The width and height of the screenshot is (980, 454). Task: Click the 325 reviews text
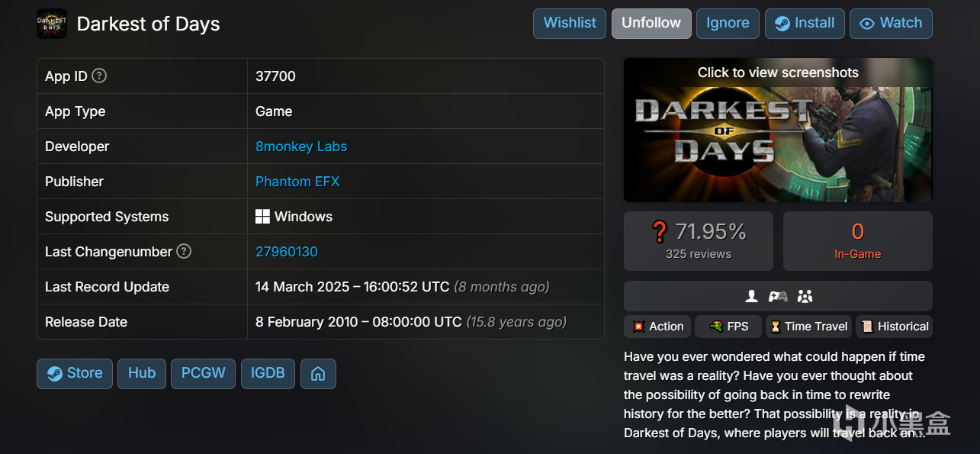[699, 254]
